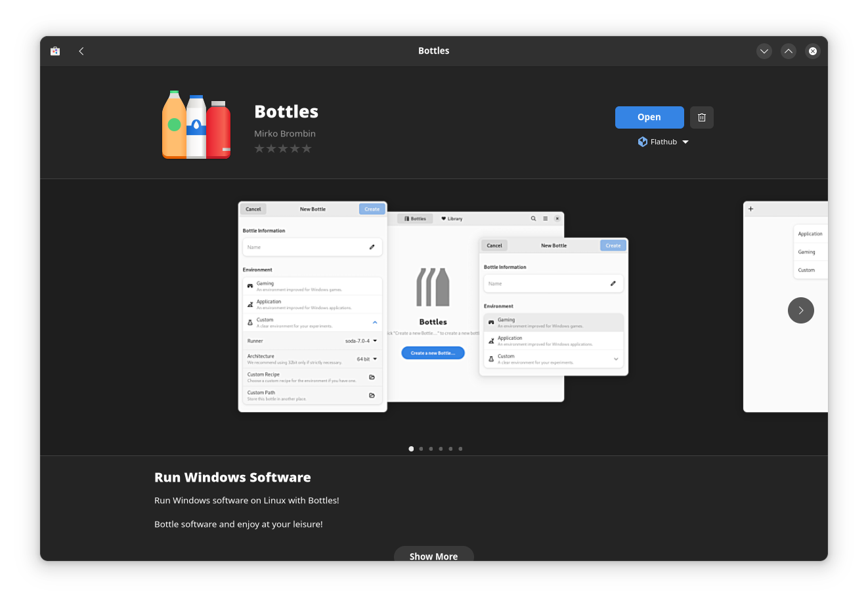Click Show More to expand description
The width and height of the screenshot is (868, 605).
tap(434, 554)
